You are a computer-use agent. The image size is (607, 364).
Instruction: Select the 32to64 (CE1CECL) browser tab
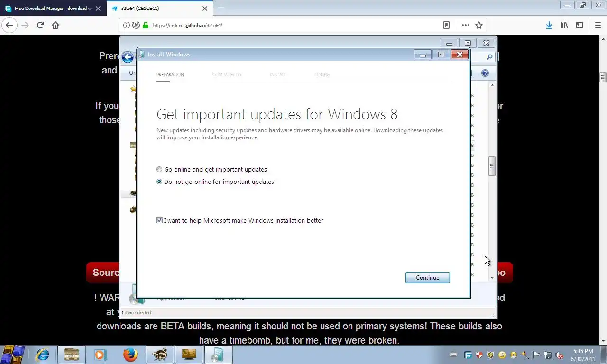(159, 8)
